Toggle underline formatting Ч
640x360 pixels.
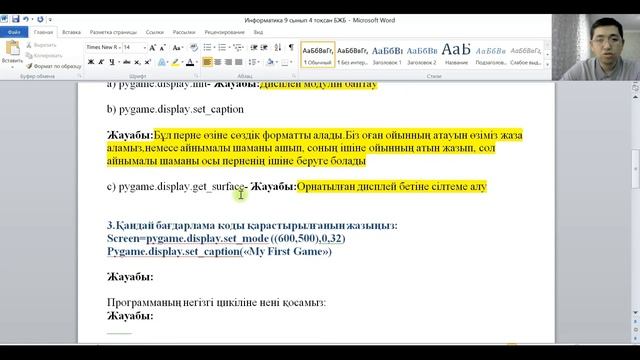pyautogui.click(x=111, y=62)
